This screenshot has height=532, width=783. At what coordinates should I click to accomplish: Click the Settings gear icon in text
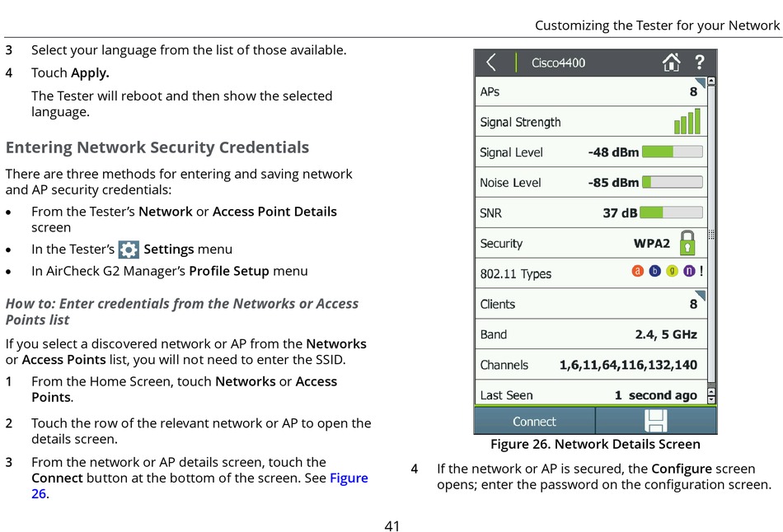tap(129, 250)
